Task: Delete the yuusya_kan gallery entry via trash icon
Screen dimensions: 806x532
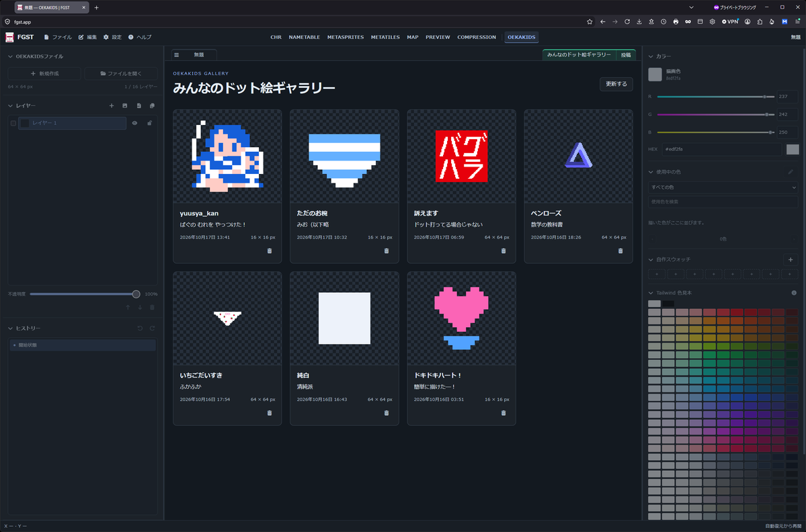Action: 270,251
